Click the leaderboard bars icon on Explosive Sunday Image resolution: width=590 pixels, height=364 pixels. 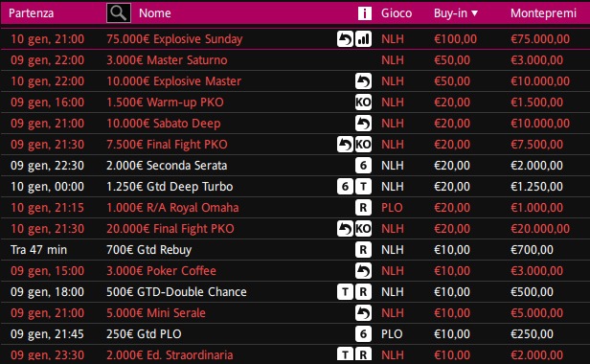point(364,39)
